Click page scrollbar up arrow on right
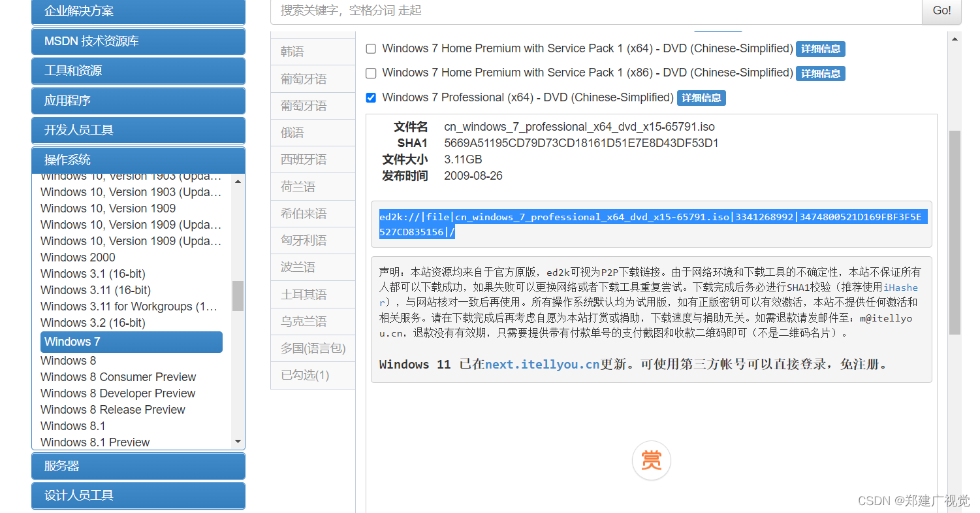This screenshot has height=513, width=980. (x=955, y=39)
